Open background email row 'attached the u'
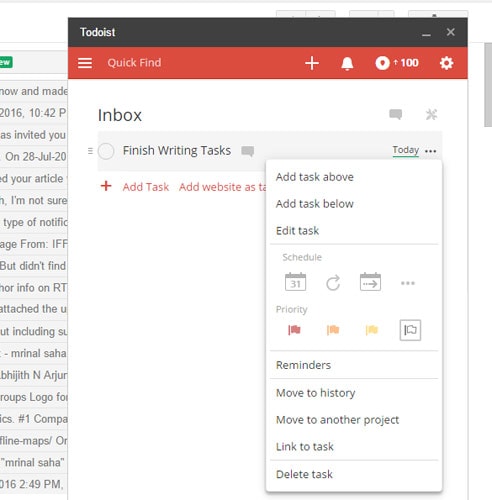 coord(33,309)
